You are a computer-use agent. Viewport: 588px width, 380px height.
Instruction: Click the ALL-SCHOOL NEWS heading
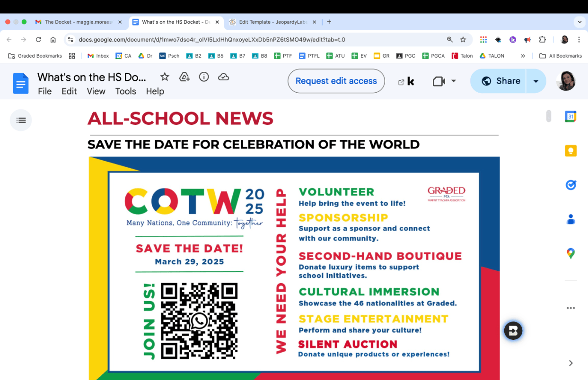click(180, 118)
